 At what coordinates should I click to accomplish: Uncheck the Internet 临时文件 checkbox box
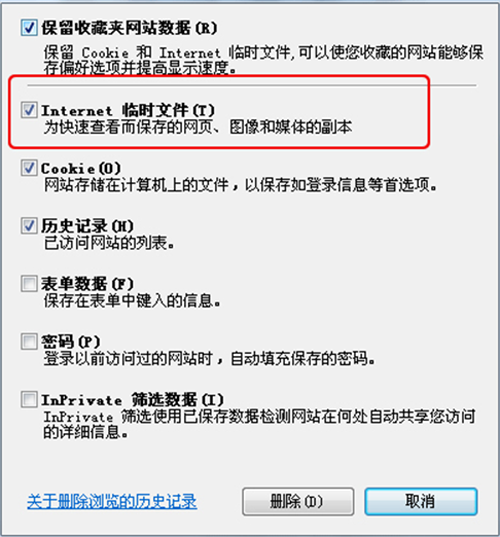point(29,110)
